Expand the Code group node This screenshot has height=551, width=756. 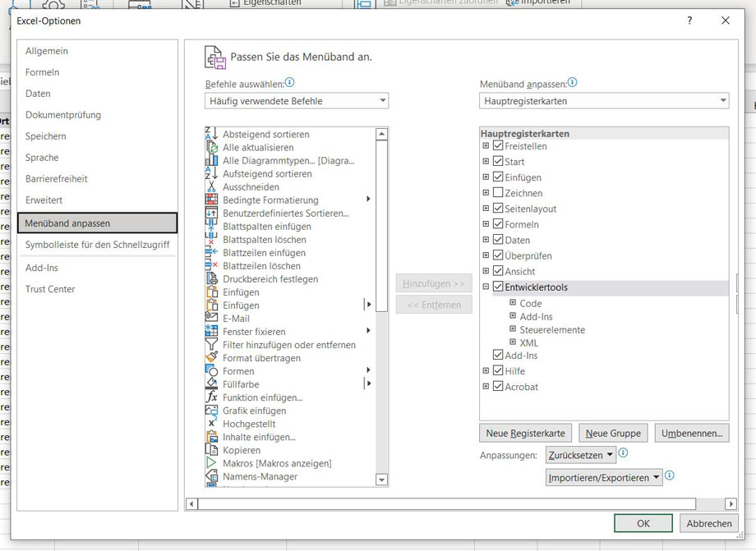(513, 303)
